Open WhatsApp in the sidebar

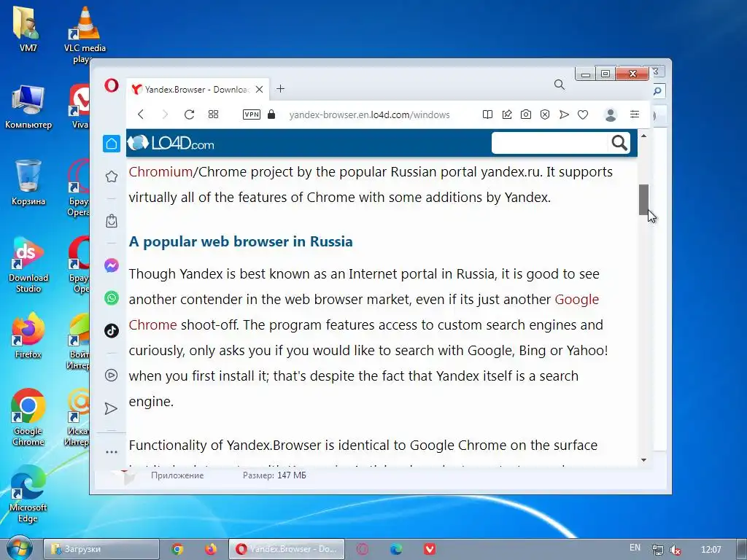click(x=112, y=298)
